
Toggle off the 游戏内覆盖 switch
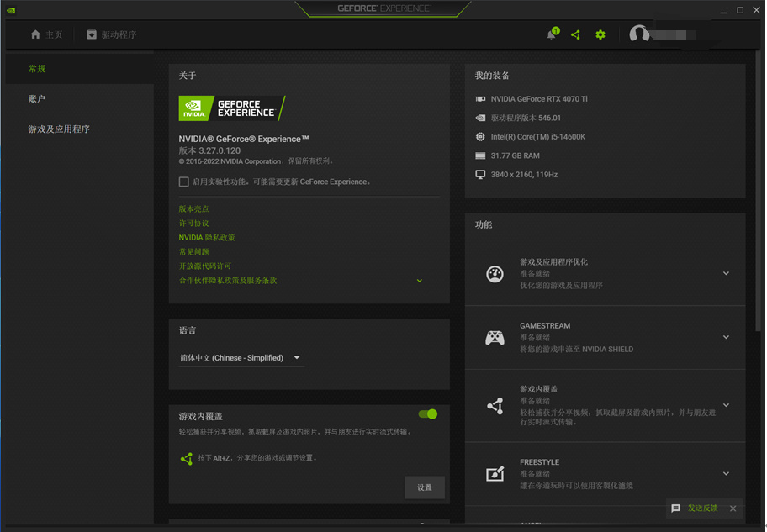click(x=428, y=414)
